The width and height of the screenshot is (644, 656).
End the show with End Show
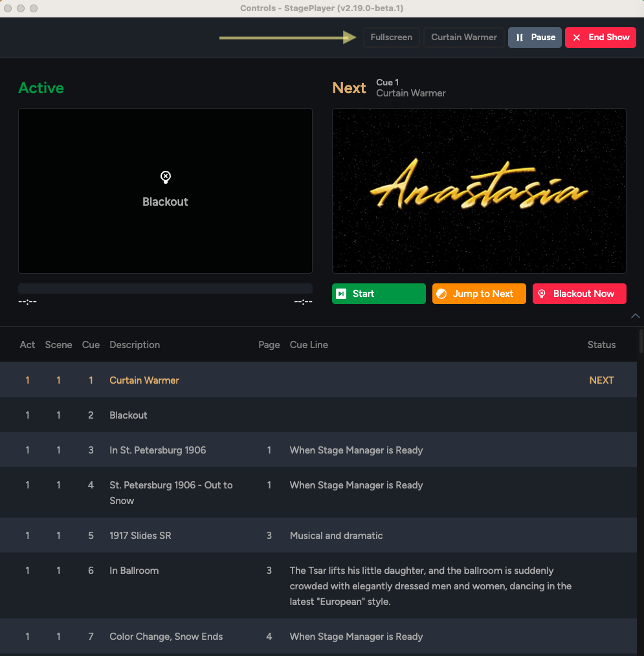point(600,38)
